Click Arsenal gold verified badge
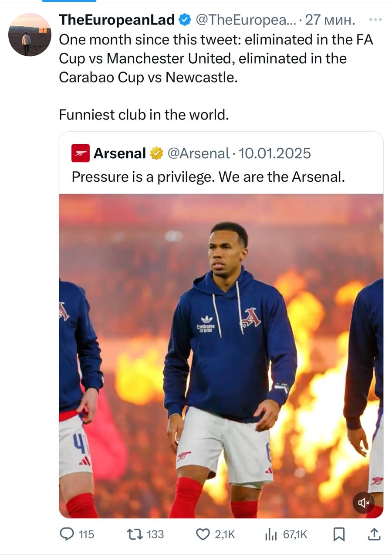This screenshot has height=558, width=392. click(156, 153)
